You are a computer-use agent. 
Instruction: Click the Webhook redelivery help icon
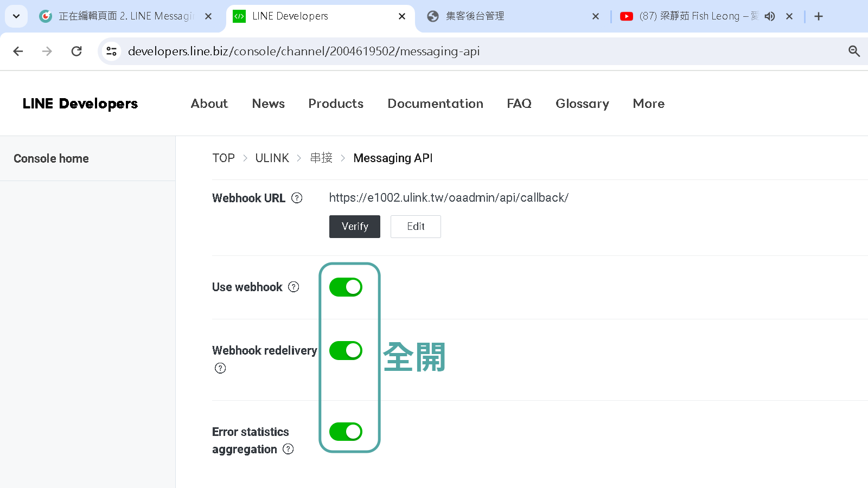(x=220, y=368)
